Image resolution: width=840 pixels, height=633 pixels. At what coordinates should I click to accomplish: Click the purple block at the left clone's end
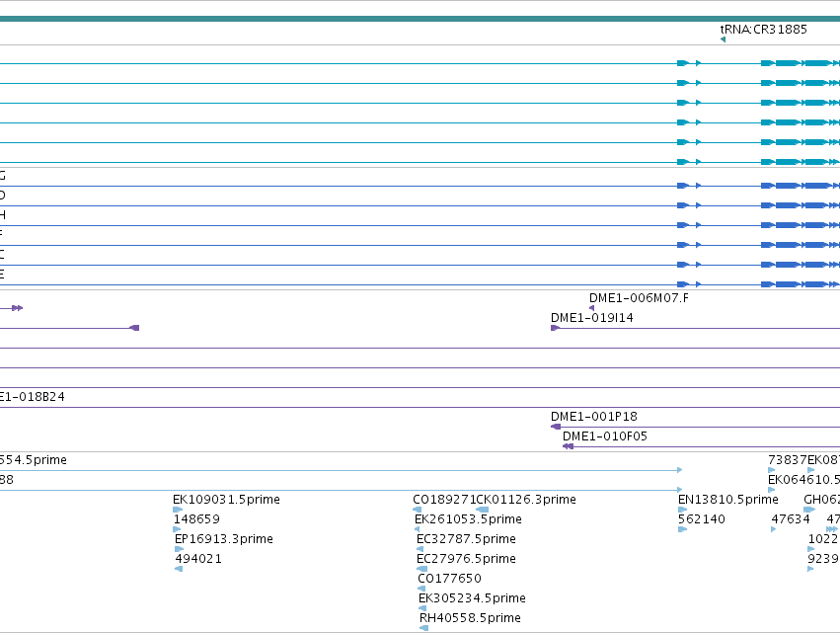(x=135, y=328)
